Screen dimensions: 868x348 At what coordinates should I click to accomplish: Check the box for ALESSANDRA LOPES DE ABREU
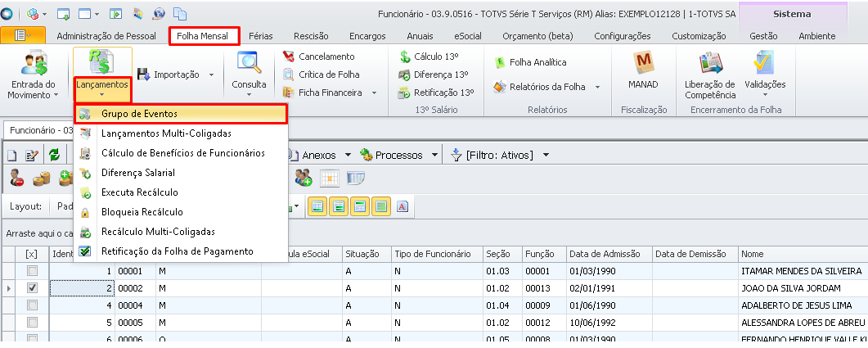[33, 323]
